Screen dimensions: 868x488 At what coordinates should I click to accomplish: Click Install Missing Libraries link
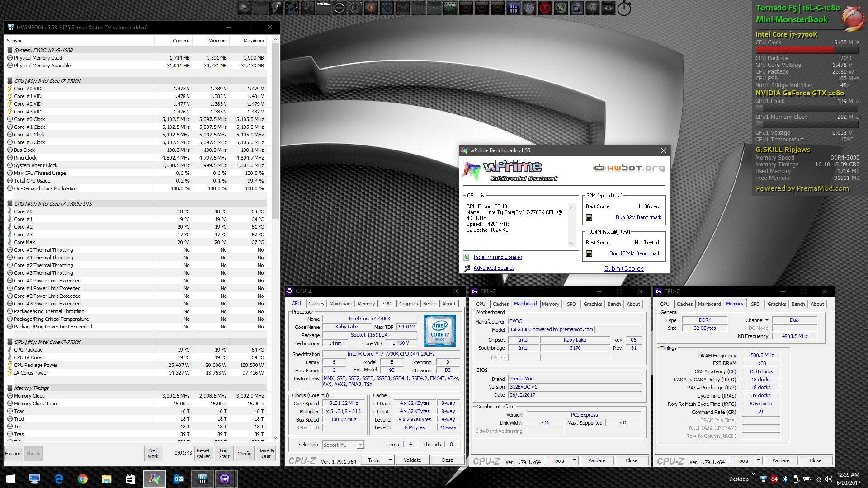498,257
